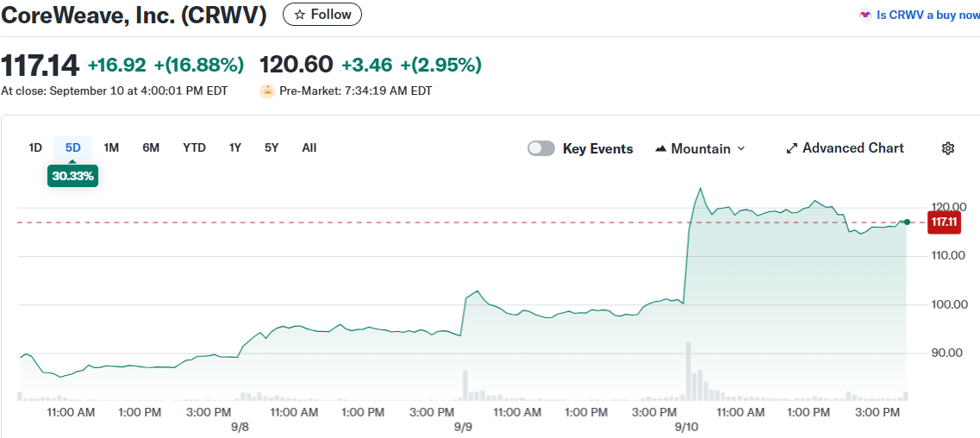Click the 'At close: September 10' timestamp
Viewport: 980px width, 438px height.
[x=115, y=91]
